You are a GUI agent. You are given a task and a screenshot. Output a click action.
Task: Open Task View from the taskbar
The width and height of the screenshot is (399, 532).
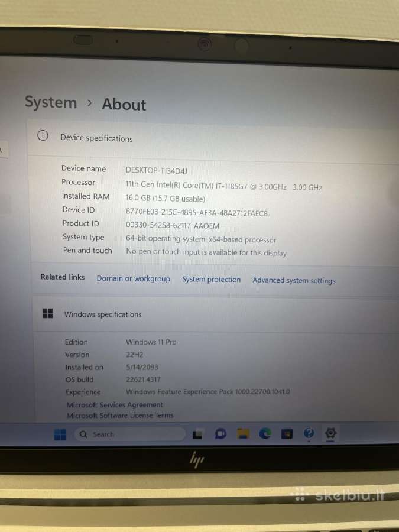tap(197, 434)
